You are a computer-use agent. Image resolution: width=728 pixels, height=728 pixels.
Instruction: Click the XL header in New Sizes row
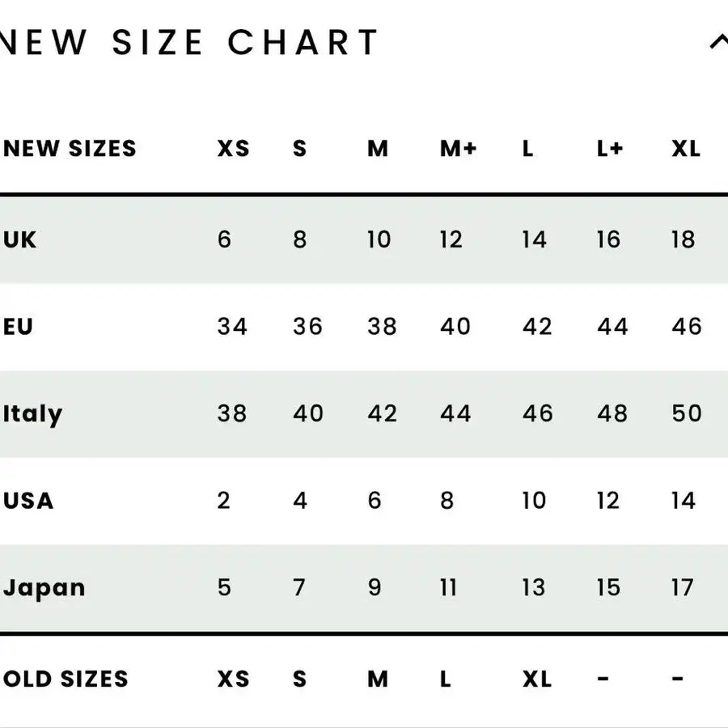coord(686,149)
